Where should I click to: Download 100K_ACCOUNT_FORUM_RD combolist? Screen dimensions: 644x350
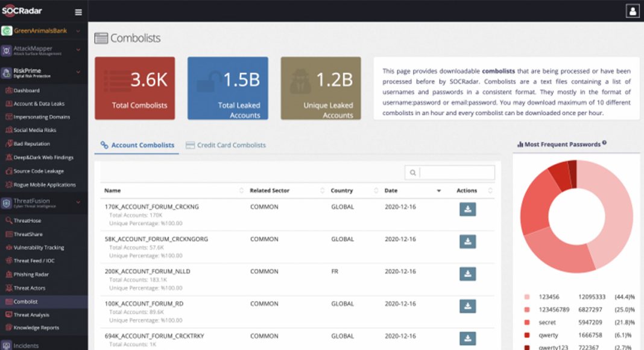click(467, 306)
